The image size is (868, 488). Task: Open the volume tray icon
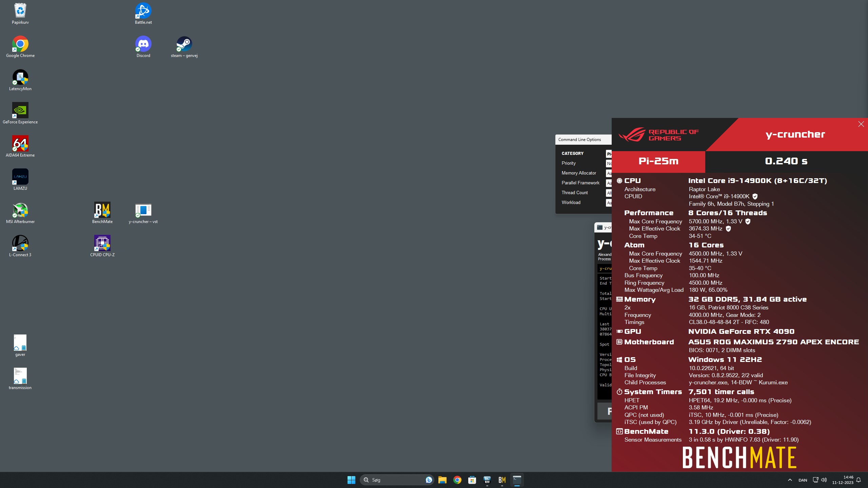pos(824,480)
